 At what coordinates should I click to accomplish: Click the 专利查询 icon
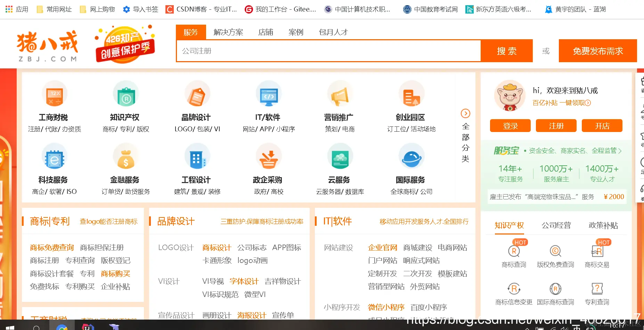pos(597,289)
